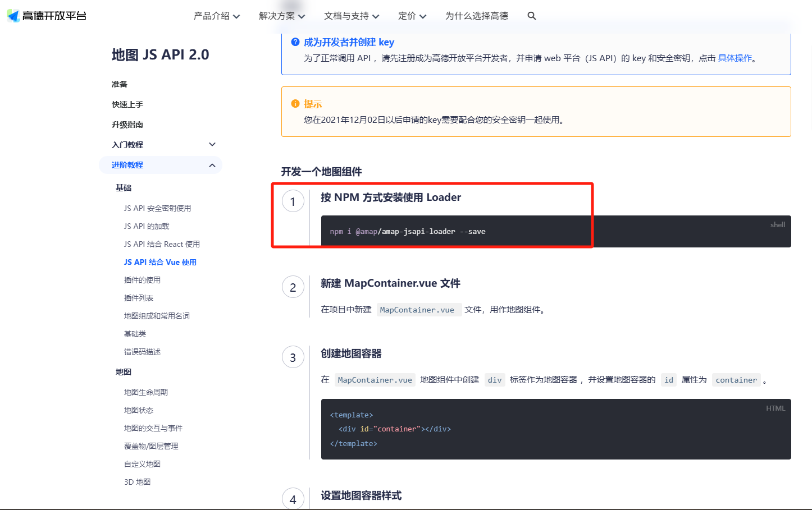812x510 pixels.
Task: Open 地图生命周期 page
Action: [x=146, y=392]
